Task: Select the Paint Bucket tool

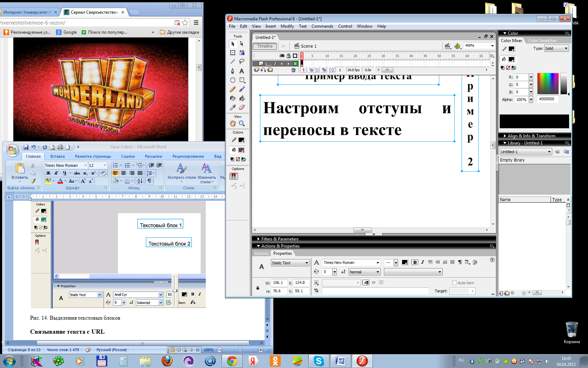Action: tap(242, 98)
